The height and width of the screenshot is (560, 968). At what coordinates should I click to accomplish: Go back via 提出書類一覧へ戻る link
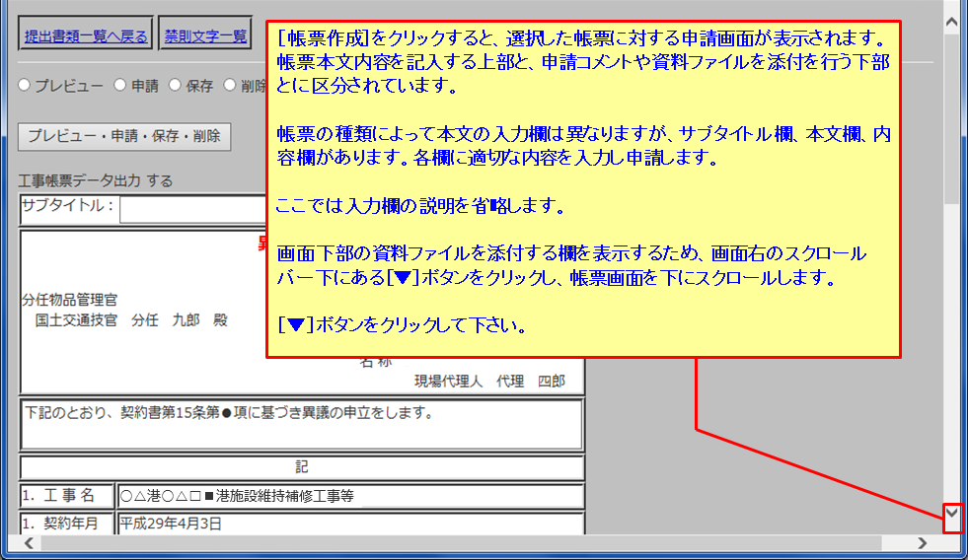click(x=86, y=37)
